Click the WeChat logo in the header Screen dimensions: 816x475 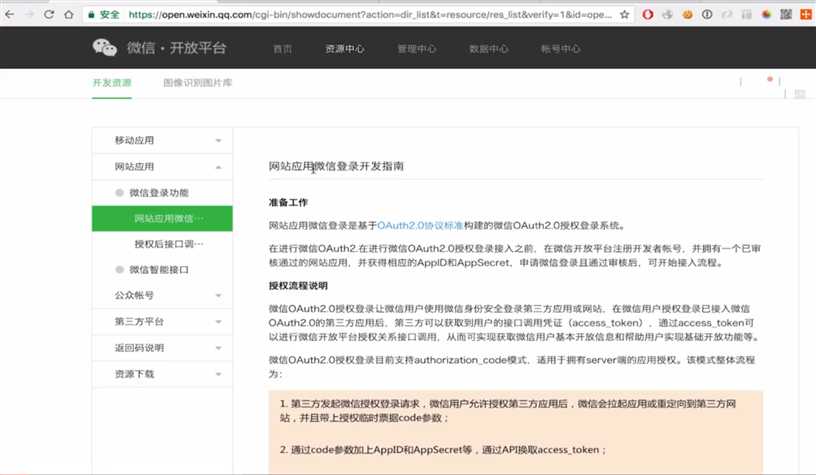pyautogui.click(x=105, y=48)
